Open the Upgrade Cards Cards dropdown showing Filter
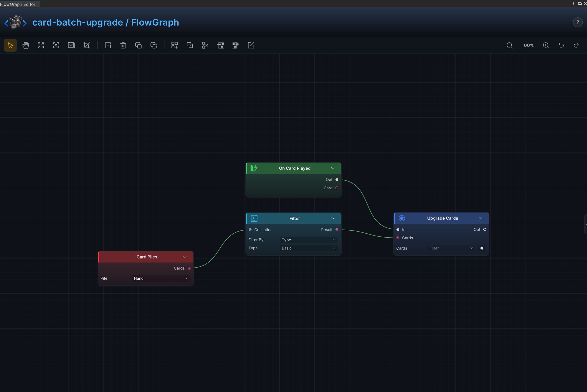 coord(451,248)
